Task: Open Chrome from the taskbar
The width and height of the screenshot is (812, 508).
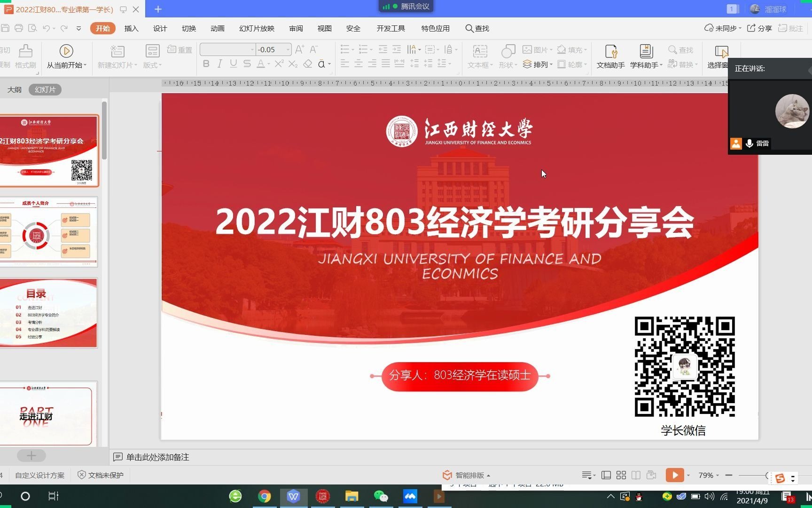Action: [265, 496]
